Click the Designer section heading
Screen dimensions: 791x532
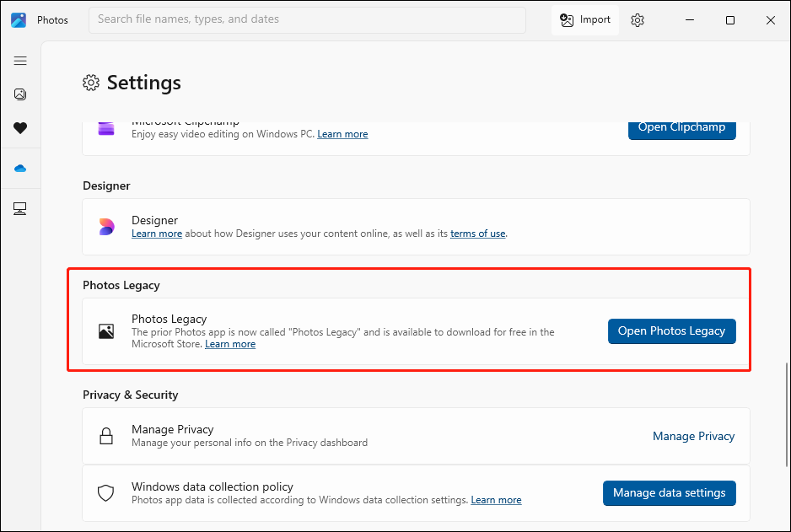tap(106, 185)
